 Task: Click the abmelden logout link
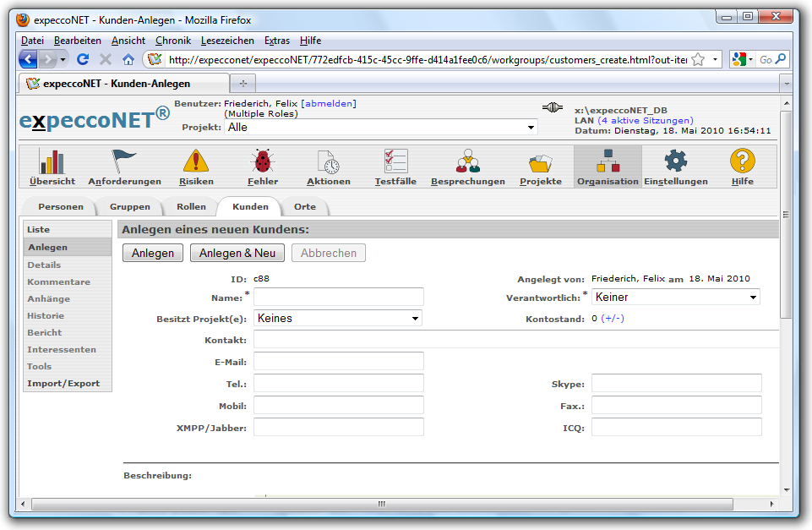click(329, 103)
